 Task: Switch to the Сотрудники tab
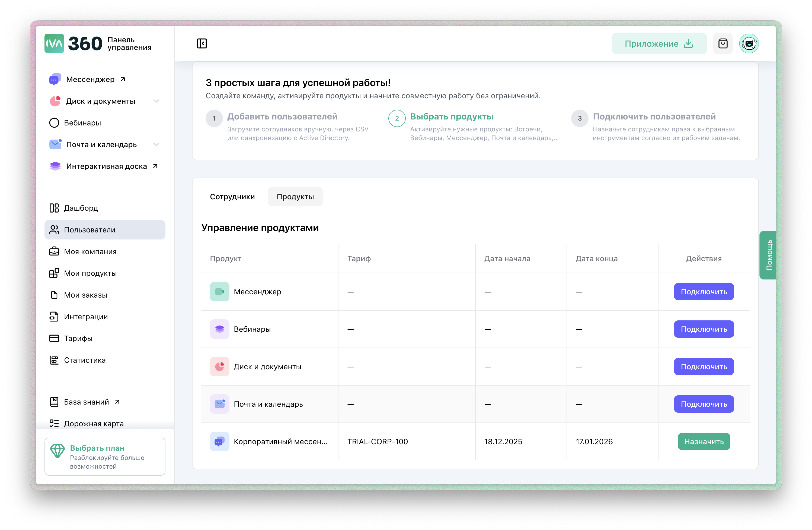pyautogui.click(x=232, y=197)
